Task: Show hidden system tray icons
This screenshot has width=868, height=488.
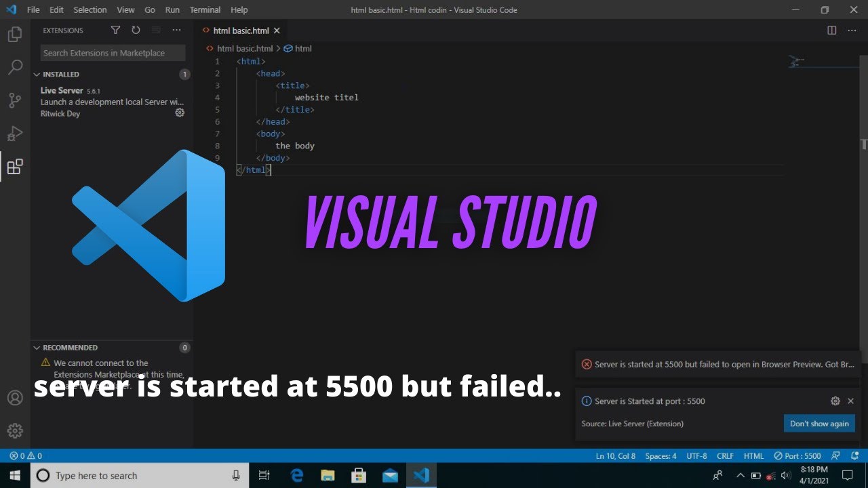Action: point(740,475)
